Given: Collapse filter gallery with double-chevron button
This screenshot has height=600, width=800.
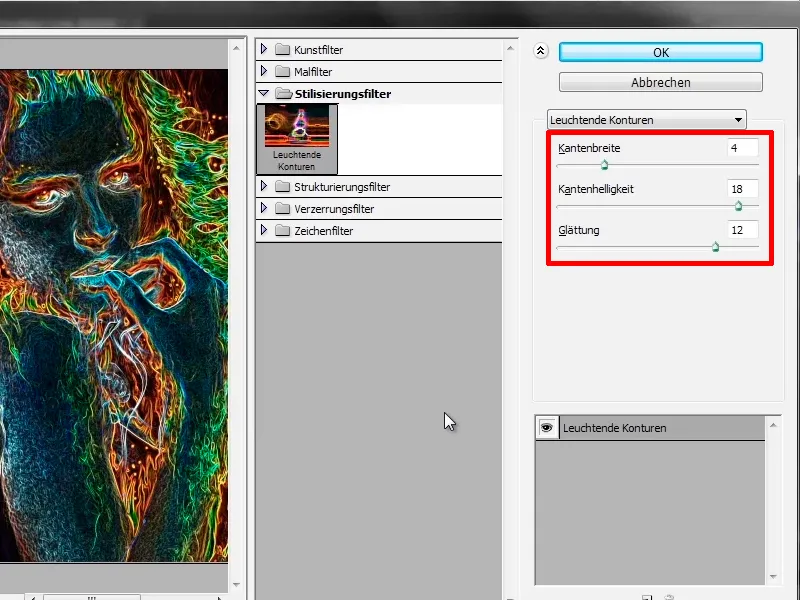Looking at the screenshot, I should point(541,51).
